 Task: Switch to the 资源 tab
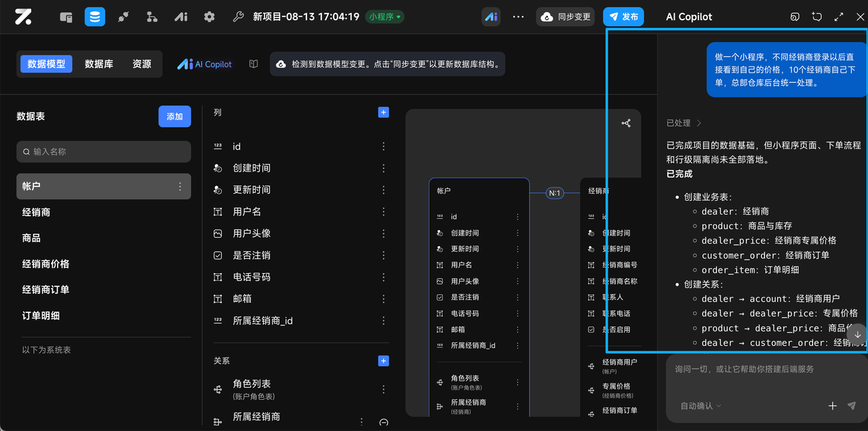click(x=142, y=64)
